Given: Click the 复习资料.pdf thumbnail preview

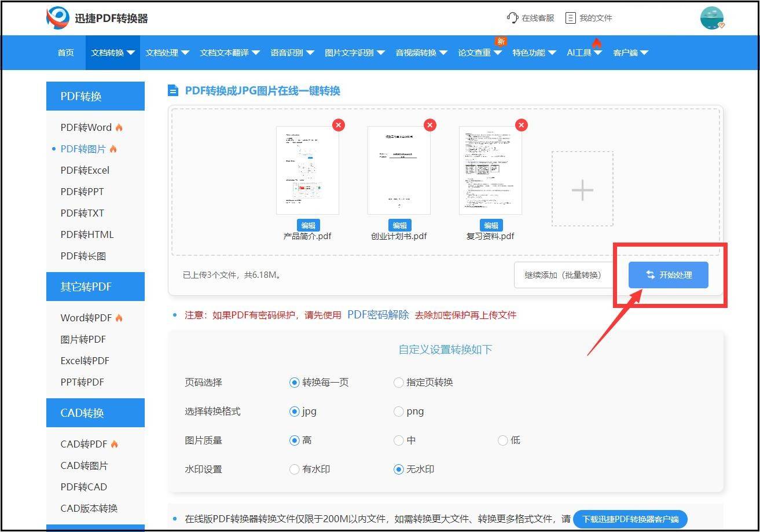Looking at the screenshot, I should 491,169.
